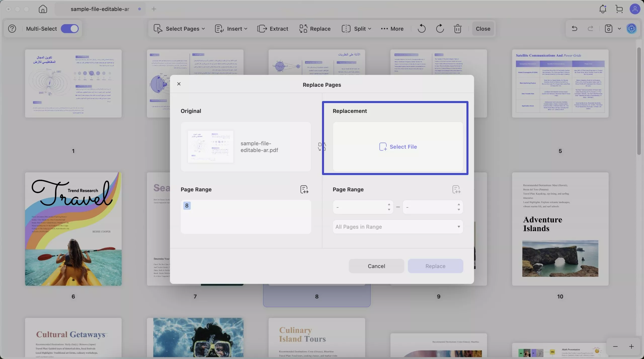Click the zoom out minus button

pyautogui.click(x=615, y=347)
